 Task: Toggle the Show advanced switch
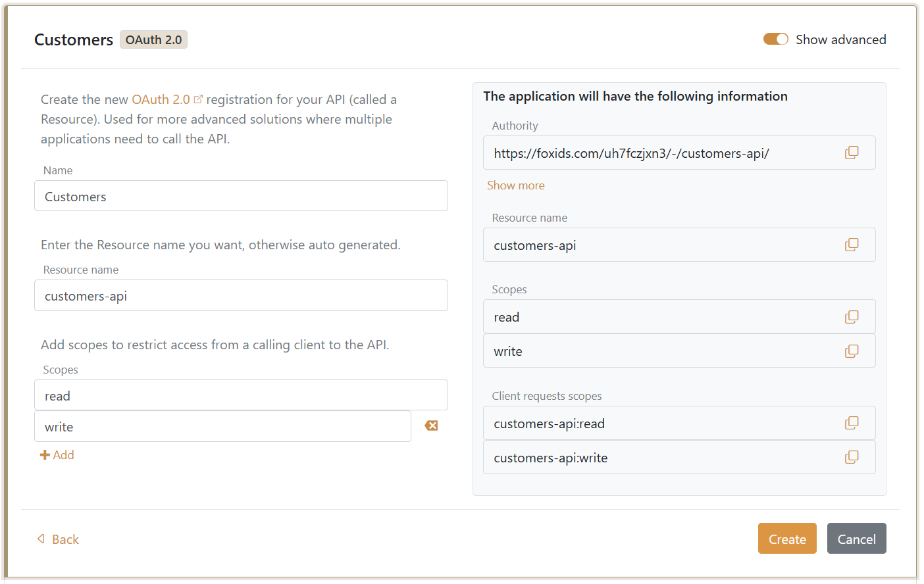point(775,39)
